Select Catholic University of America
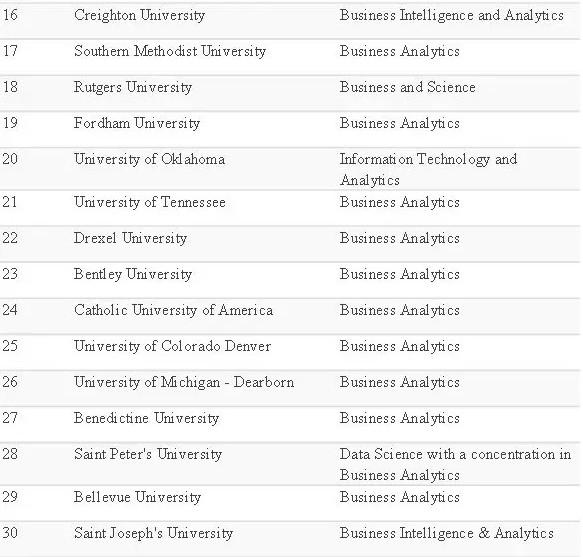Screen dimensions: 583x557 point(173,311)
